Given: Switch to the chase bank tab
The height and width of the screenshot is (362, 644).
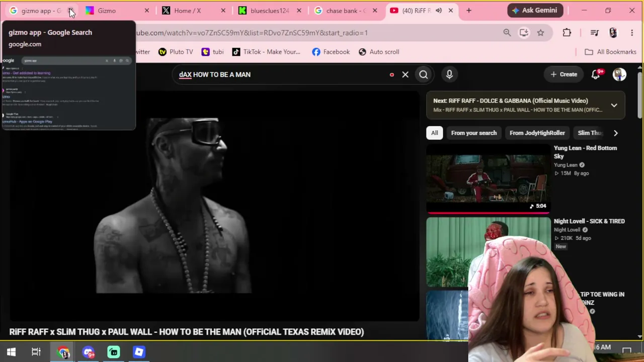Looking at the screenshot, I should [x=345, y=11].
